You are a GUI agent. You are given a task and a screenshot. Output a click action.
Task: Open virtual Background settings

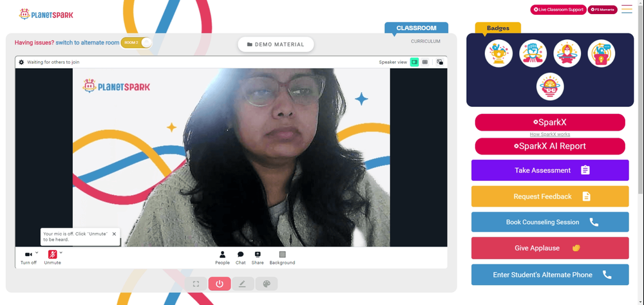click(x=282, y=258)
